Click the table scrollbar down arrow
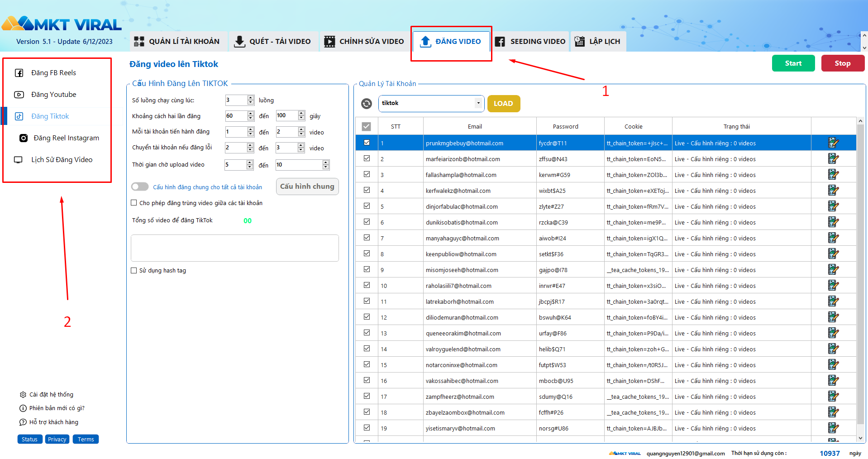 click(860, 438)
